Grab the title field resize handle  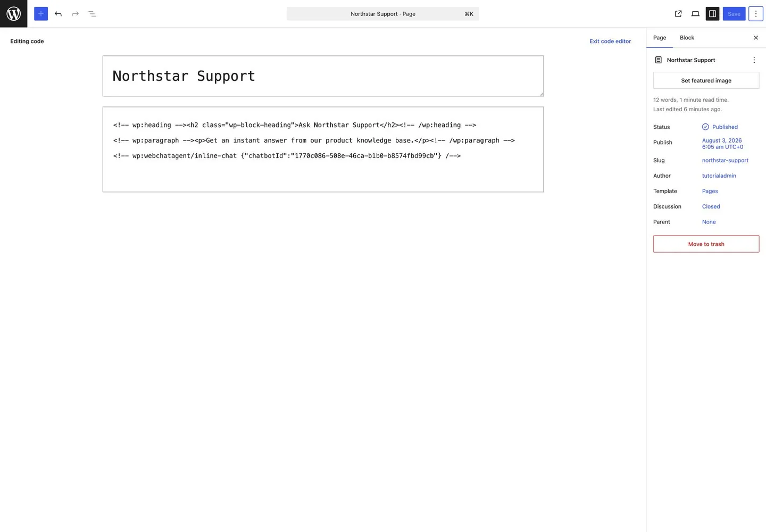(x=541, y=94)
